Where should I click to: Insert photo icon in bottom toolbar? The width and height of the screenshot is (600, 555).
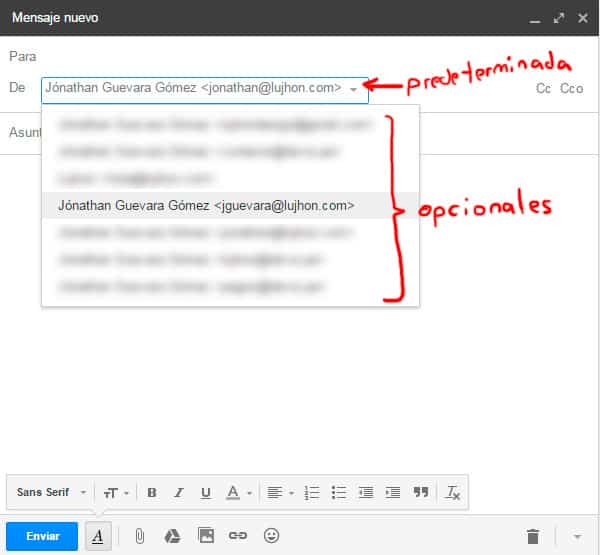coord(206,535)
